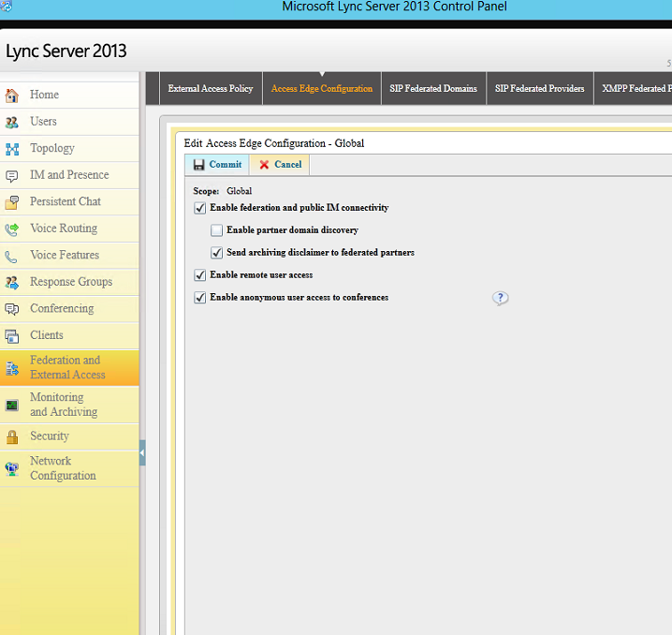The height and width of the screenshot is (635, 672).
Task: Uncheck Enable federation and public IM connectivity
Action: 200,208
